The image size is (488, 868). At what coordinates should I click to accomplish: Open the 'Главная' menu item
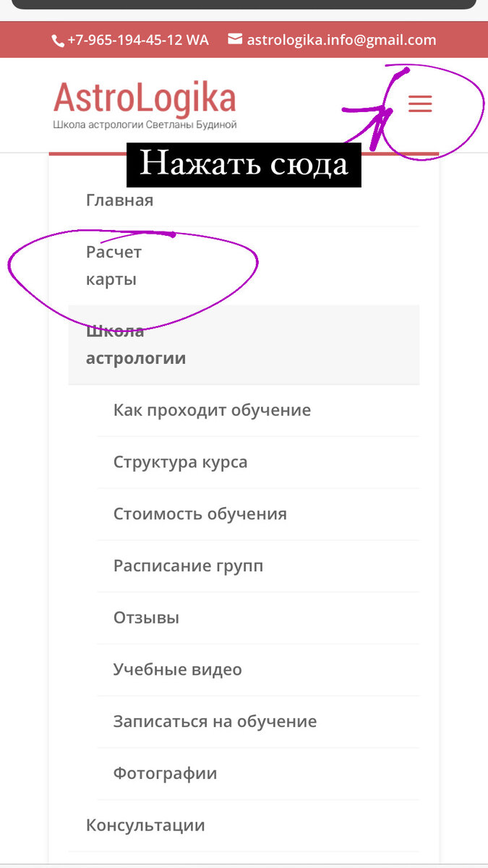coord(120,200)
